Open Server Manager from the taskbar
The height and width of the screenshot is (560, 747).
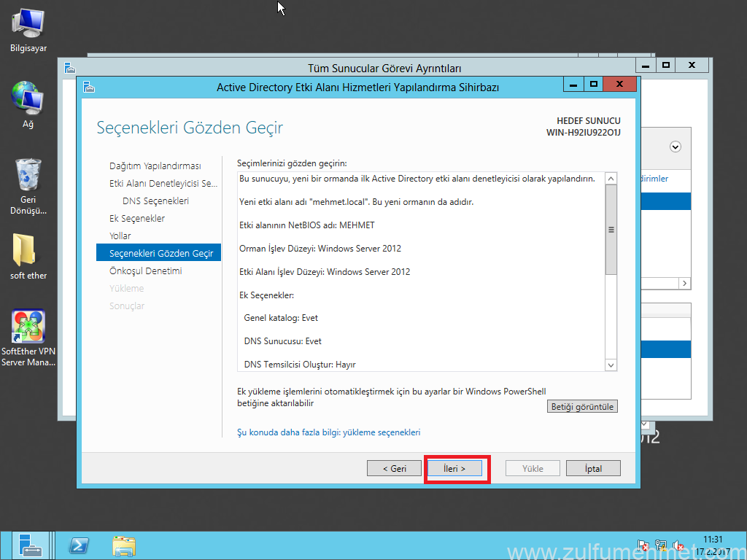pyautogui.click(x=30, y=545)
